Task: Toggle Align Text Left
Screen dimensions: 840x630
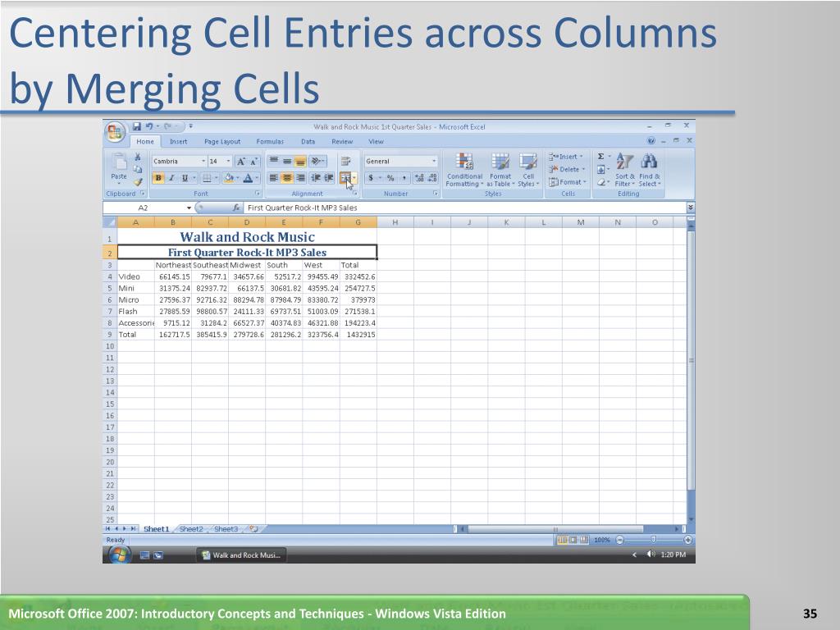Action: [x=274, y=178]
